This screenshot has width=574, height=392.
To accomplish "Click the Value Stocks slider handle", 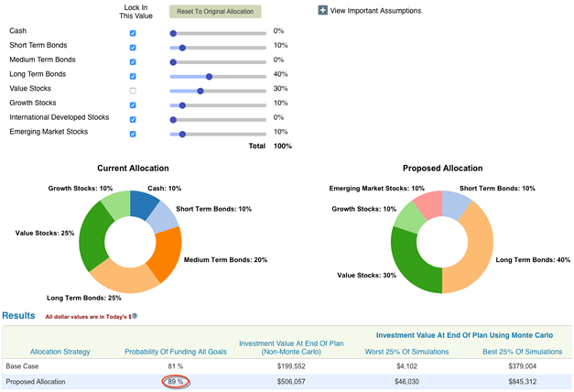I will pyautogui.click(x=200, y=91).
